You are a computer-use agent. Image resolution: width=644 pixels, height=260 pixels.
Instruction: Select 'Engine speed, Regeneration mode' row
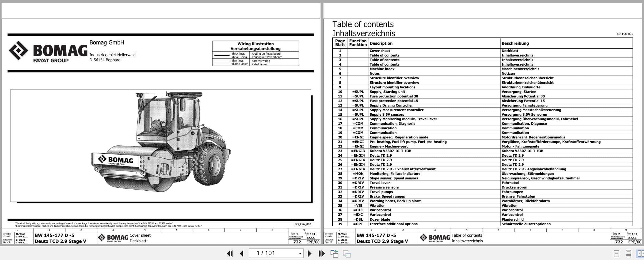click(x=483, y=137)
